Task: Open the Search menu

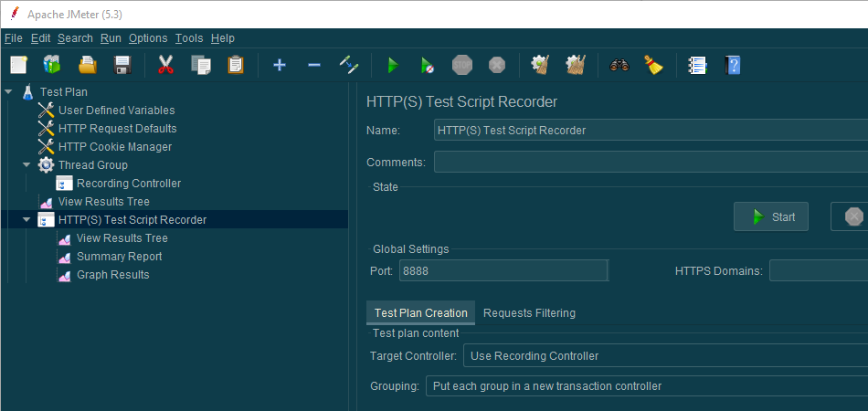Action: [x=75, y=38]
